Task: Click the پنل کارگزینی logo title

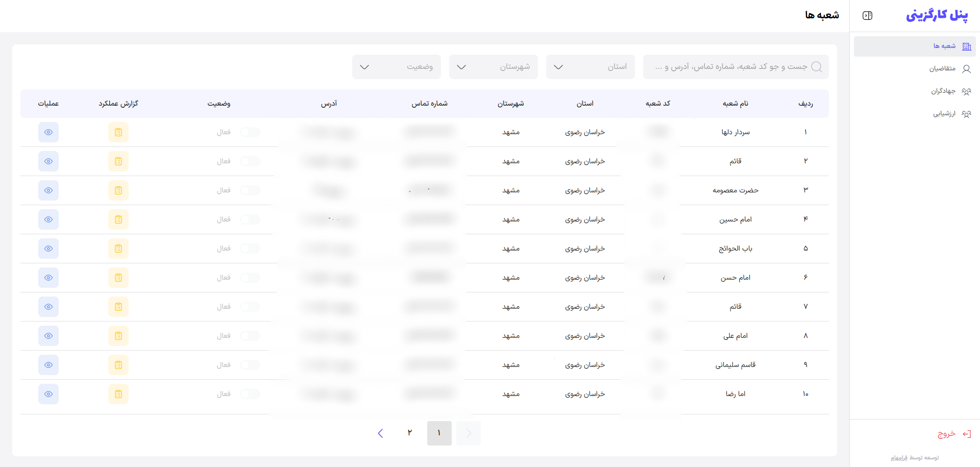Action: 937,15
